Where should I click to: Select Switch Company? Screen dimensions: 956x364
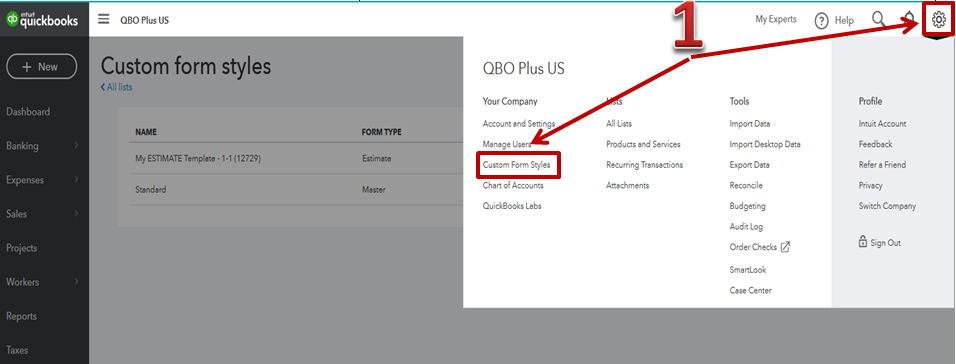pyautogui.click(x=887, y=206)
